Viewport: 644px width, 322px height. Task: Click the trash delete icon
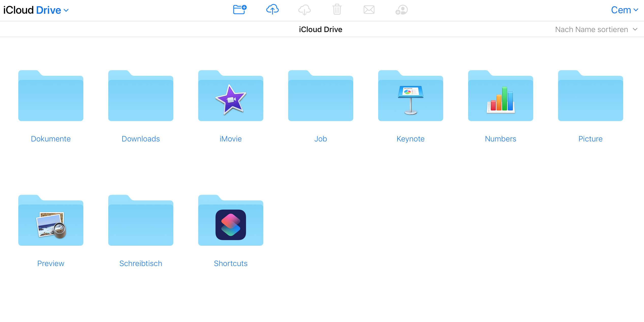point(337,10)
